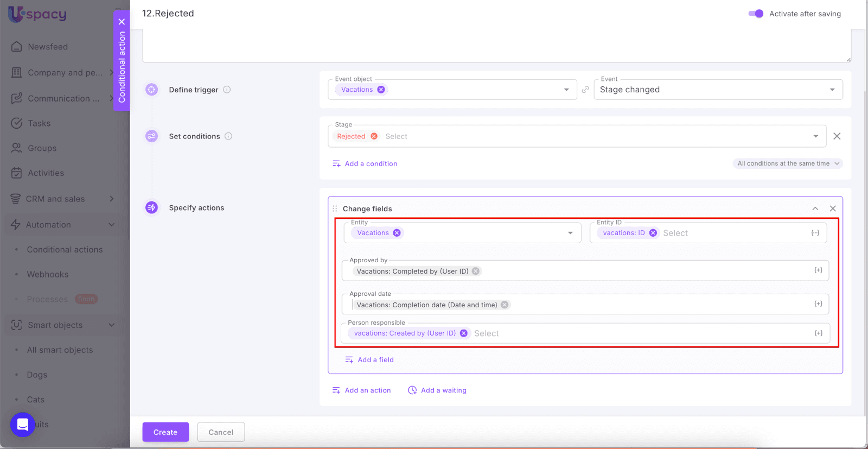Image resolution: width=868 pixels, height=449 pixels.
Task: Toggle the Activate after saving switch
Action: 756,14
